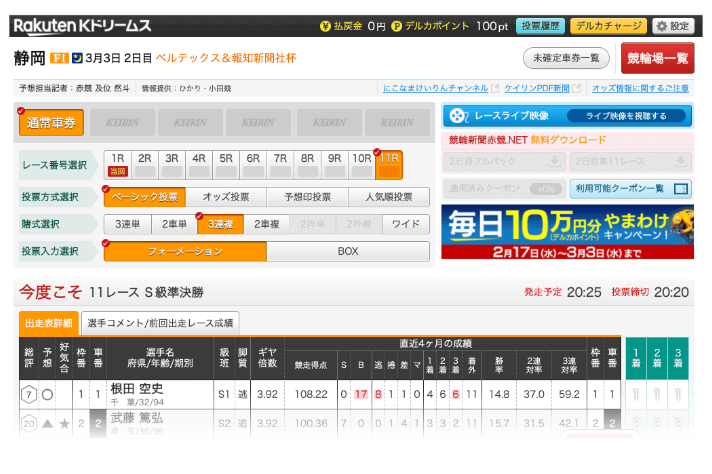Click the Rakuten Kドリームス logo
Screen dimensions: 712x474
82,25
